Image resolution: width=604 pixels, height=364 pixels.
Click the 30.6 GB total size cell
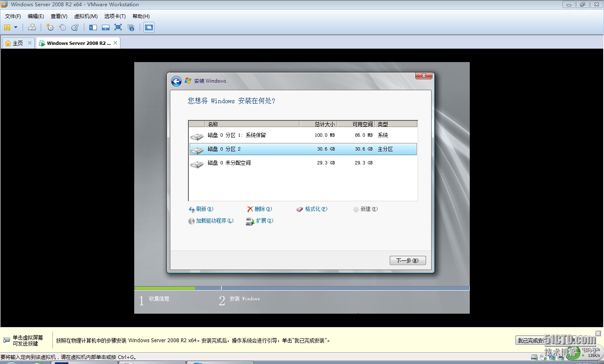pos(326,149)
